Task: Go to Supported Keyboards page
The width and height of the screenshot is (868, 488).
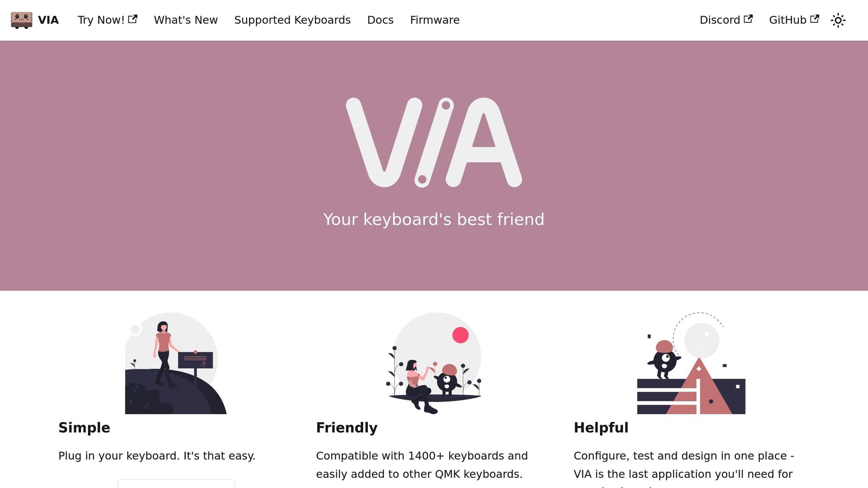Action: tap(292, 20)
